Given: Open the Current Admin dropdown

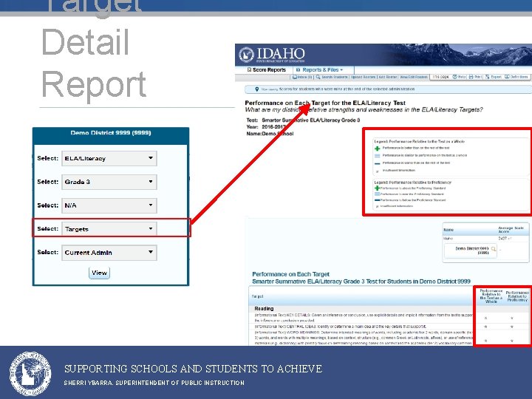Looking at the screenshot, I should (109, 253).
